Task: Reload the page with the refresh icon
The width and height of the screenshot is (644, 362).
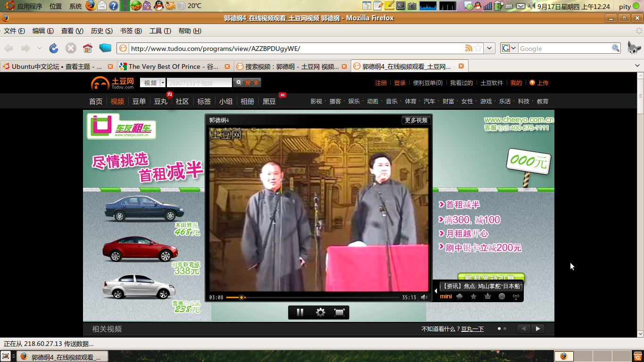Action: (54, 48)
